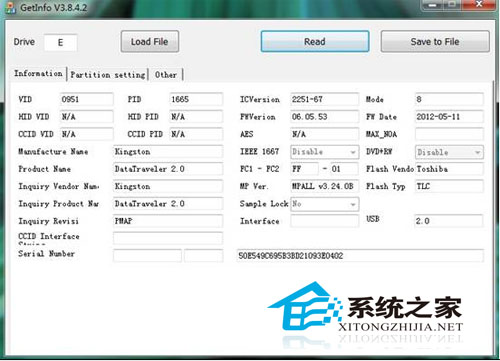Click the HID PID field
Image resolution: width=500 pixels, height=361 pixels.
click(x=196, y=117)
